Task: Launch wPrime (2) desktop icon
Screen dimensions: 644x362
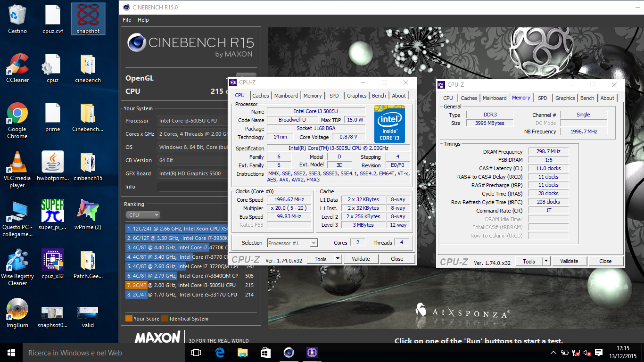Action: pos(88,216)
